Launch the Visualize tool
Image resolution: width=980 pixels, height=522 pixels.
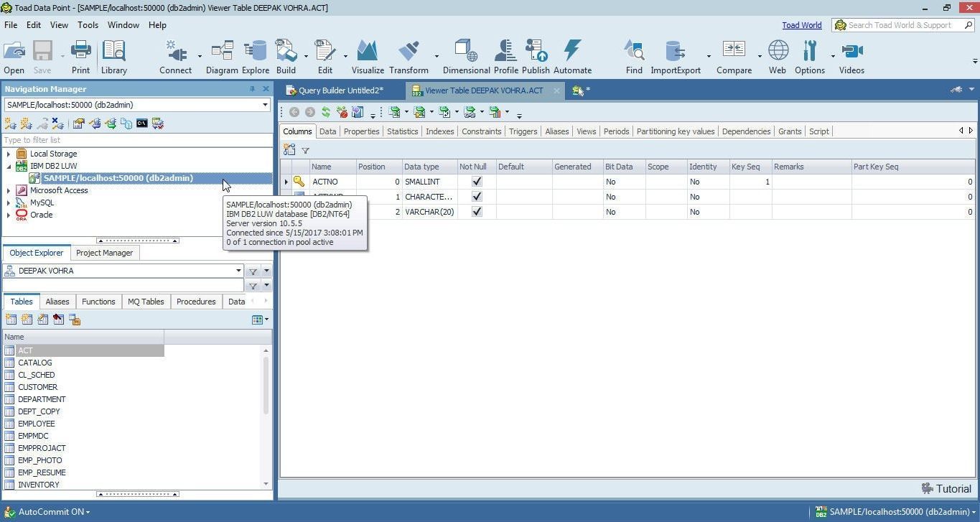point(368,57)
